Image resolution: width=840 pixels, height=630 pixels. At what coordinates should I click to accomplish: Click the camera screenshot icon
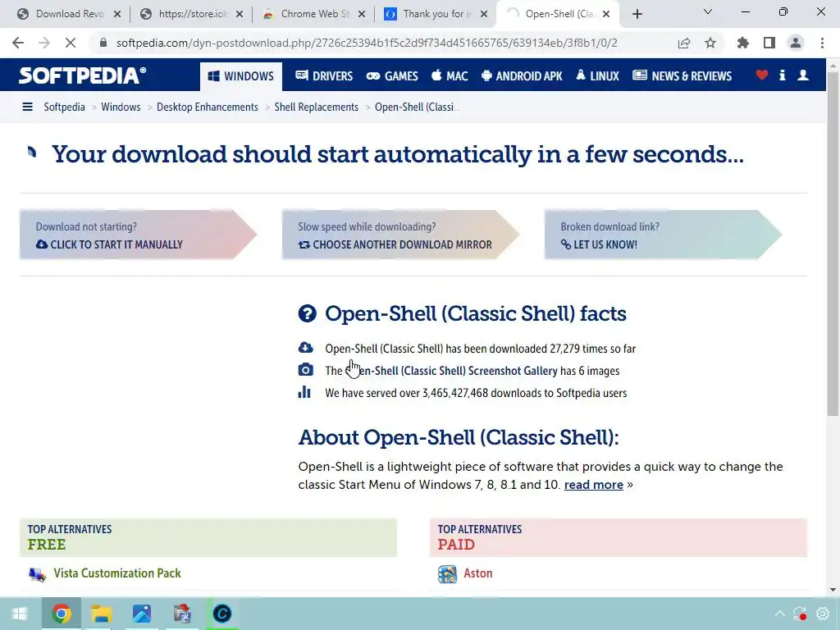(305, 370)
